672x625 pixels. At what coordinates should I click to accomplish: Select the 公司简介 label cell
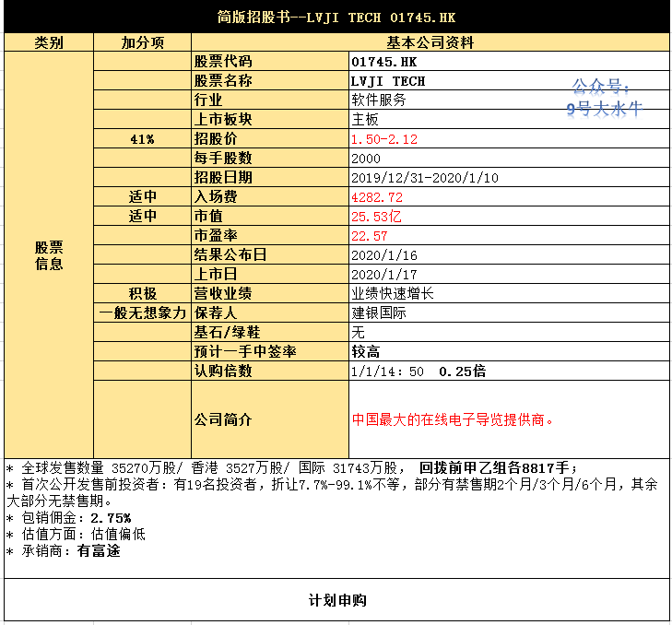(270, 419)
